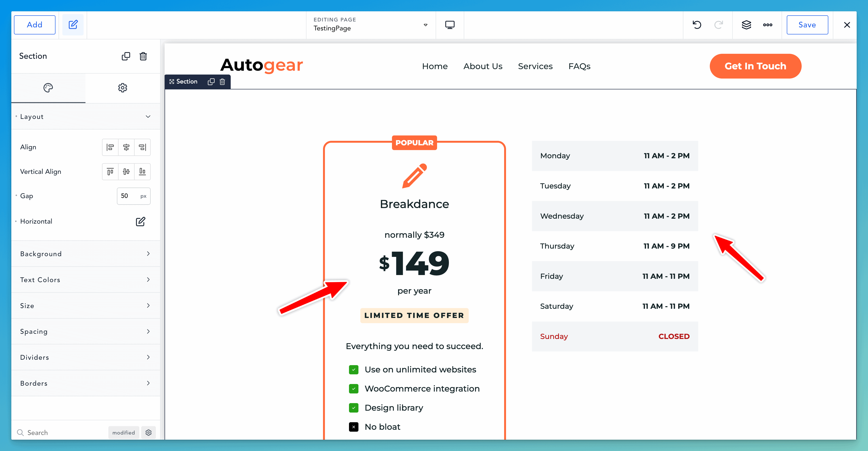Image resolution: width=868 pixels, height=451 pixels.
Task: Expand the Borders settings
Action: click(85, 383)
